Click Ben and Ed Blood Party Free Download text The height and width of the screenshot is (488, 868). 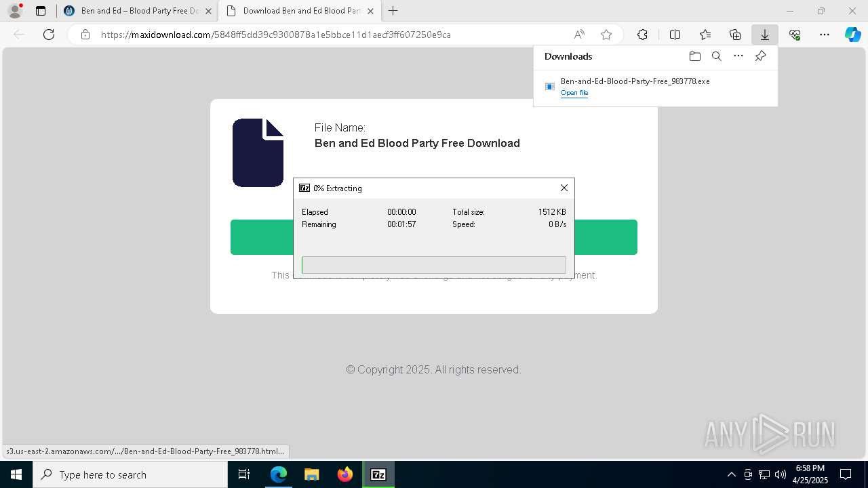417,143
